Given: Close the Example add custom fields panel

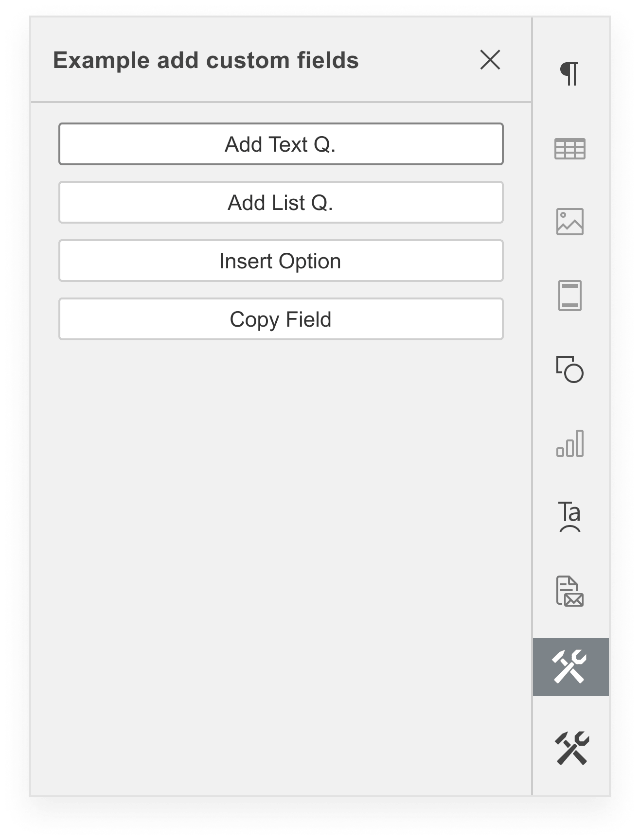Looking at the screenshot, I should 490,60.
